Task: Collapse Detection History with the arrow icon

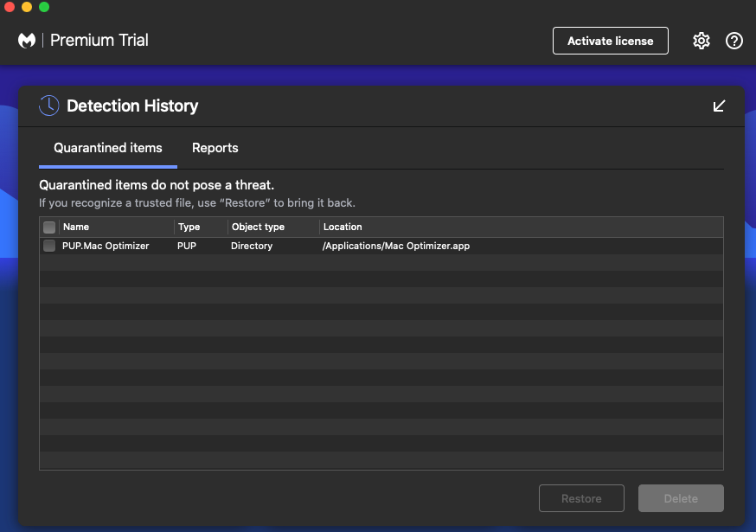Action: (x=719, y=106)
